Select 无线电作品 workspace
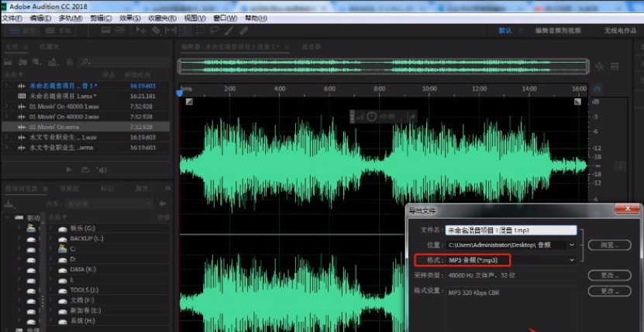Image resolution: width=644 pixels, height=332 pixels. click(620, 30)
